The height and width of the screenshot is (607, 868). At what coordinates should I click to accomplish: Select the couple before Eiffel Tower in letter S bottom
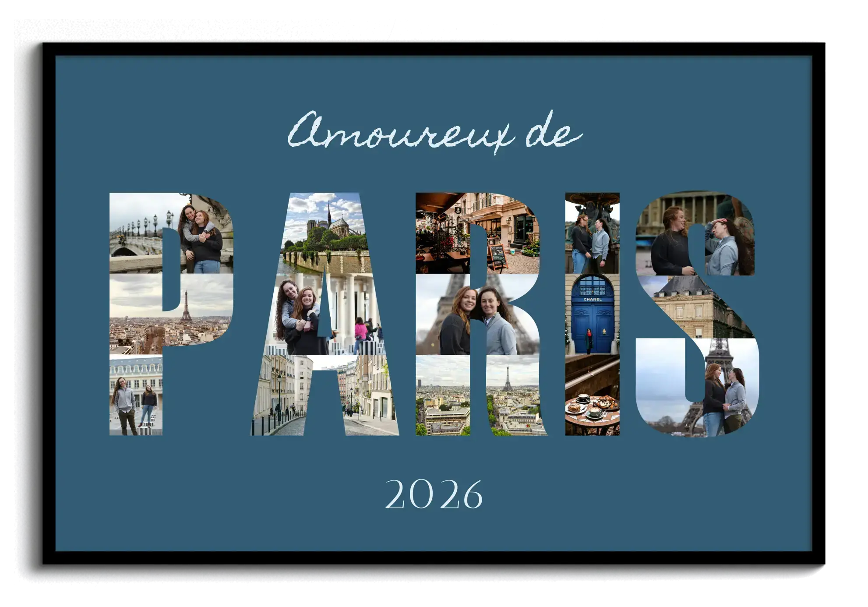(698, 387)
